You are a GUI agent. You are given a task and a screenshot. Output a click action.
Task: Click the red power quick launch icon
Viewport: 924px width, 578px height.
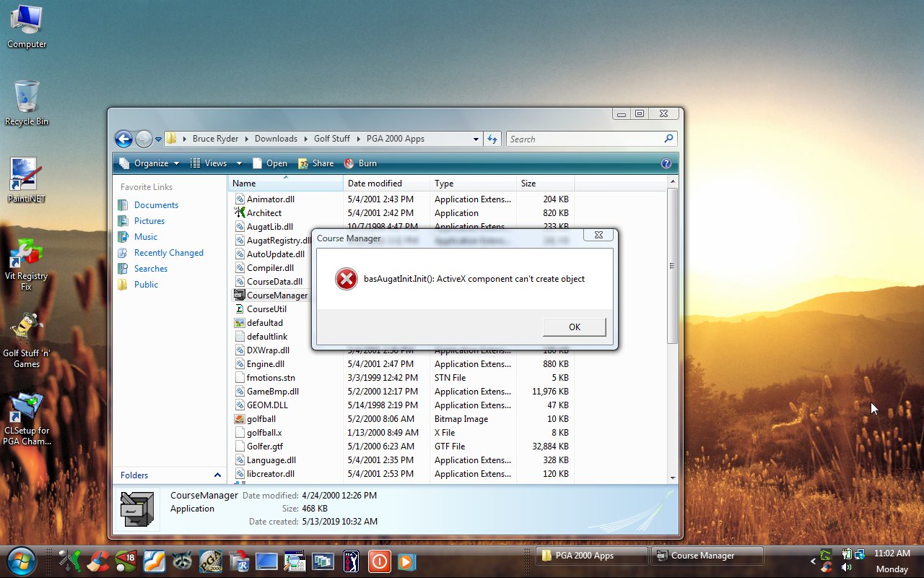[379, 561]
